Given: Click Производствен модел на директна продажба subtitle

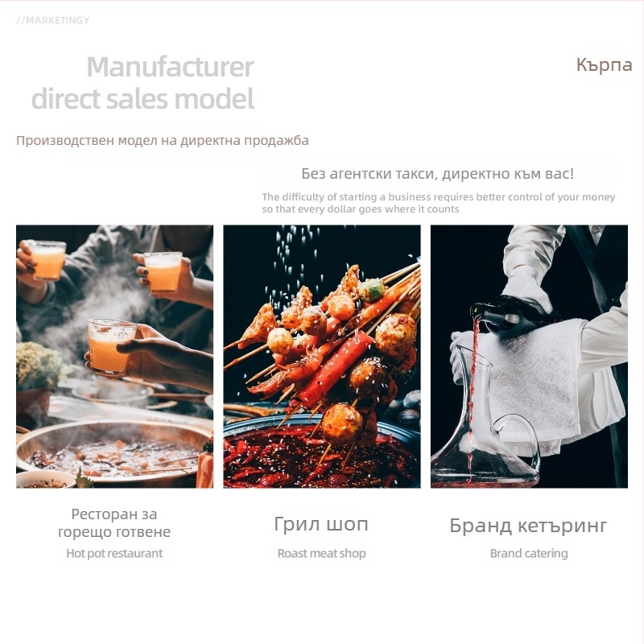Looking at the screenshot, I should point(163,140).
